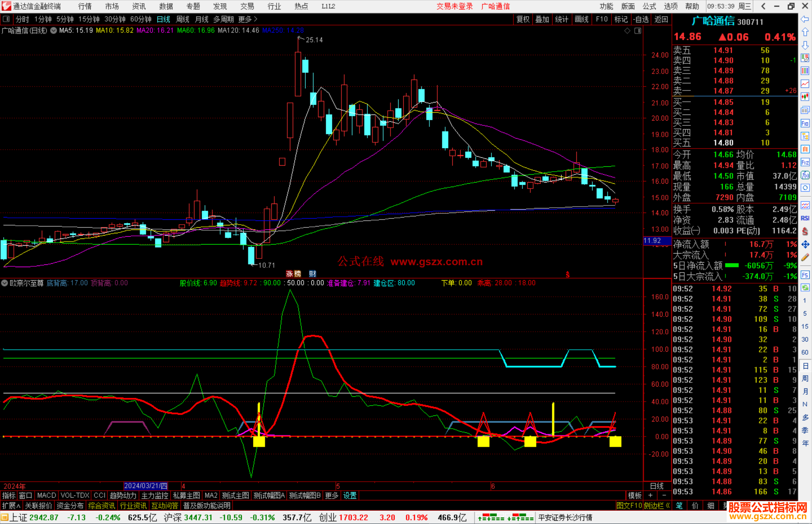Click the blue left arrow sidebar icon
The width and height of the screenshot is (812, 524).
805,19
